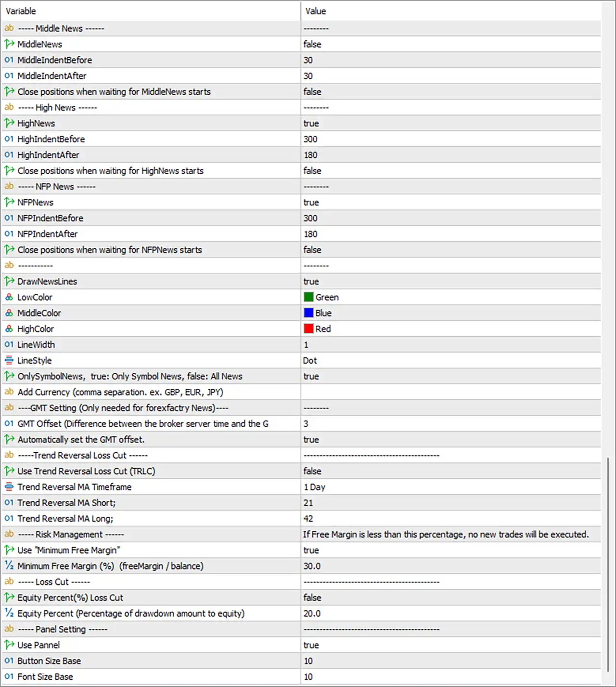Click the double icon beside Equity Percent drawdown
The height and width of the screenshot is (687, 616).
tap(9, 613)
